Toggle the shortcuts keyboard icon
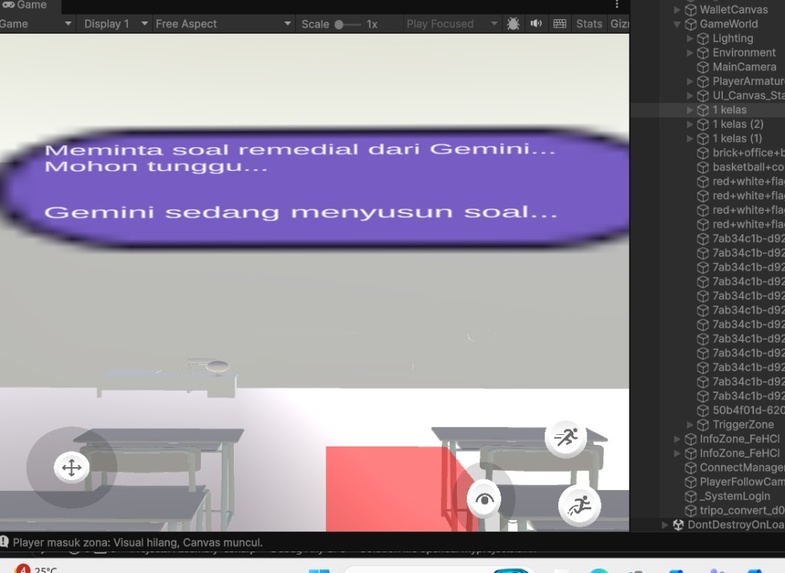 (560, 24)
